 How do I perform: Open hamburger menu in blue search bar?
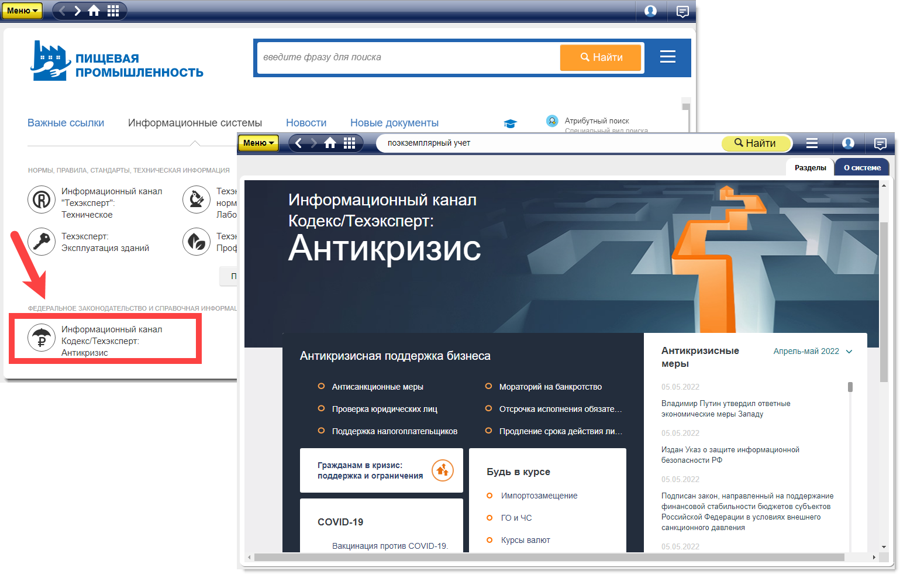pyautogui.click(x=667, y=57)
